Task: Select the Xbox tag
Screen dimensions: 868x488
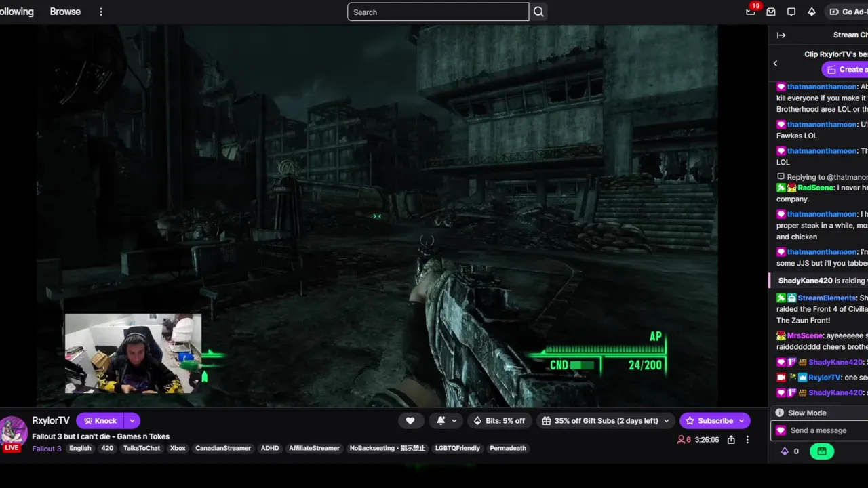Action: [x=178, y=448]
